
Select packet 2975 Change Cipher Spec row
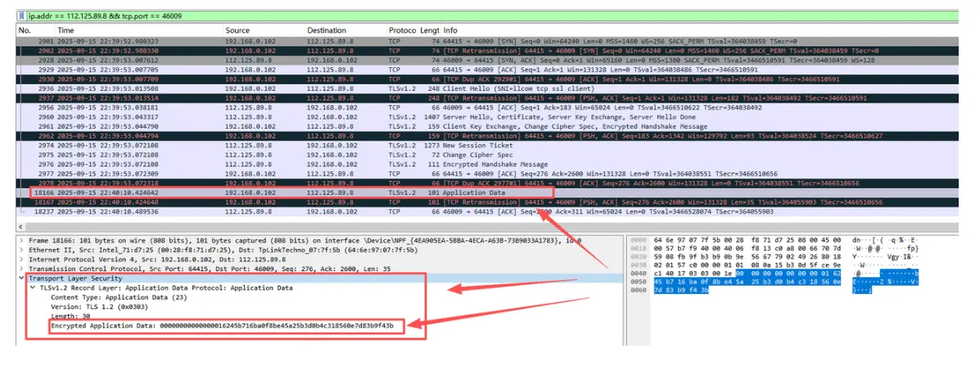pos(487,155)
